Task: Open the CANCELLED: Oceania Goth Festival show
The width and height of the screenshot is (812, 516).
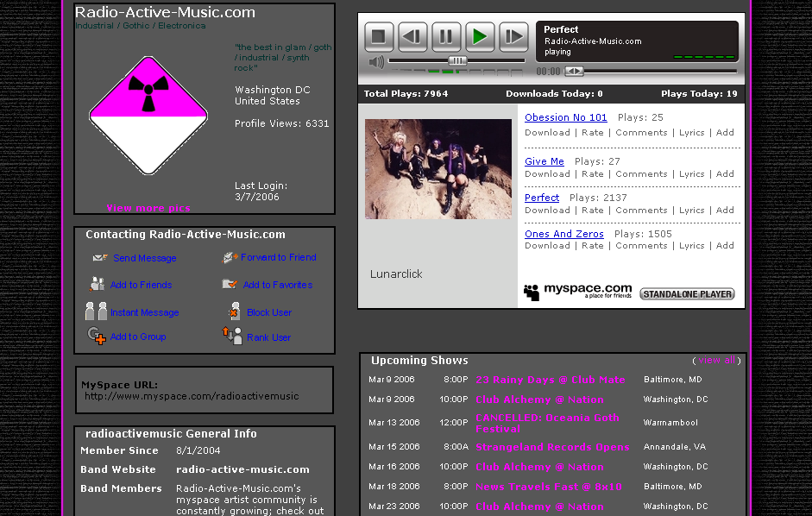Action: (547, 424)
